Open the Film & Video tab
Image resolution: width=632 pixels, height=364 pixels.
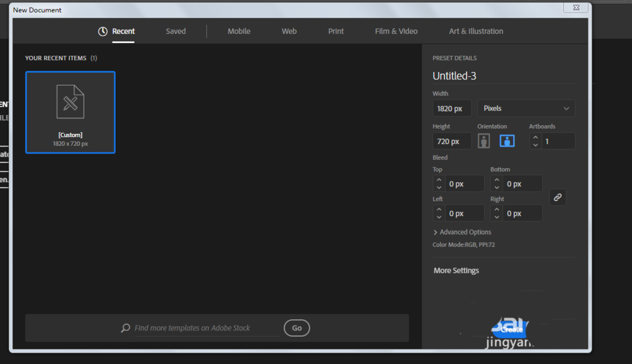point(396,31)
